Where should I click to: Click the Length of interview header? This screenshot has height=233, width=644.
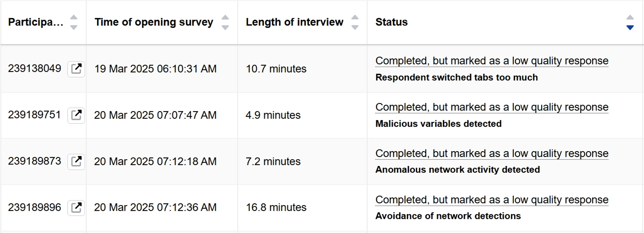294,22
